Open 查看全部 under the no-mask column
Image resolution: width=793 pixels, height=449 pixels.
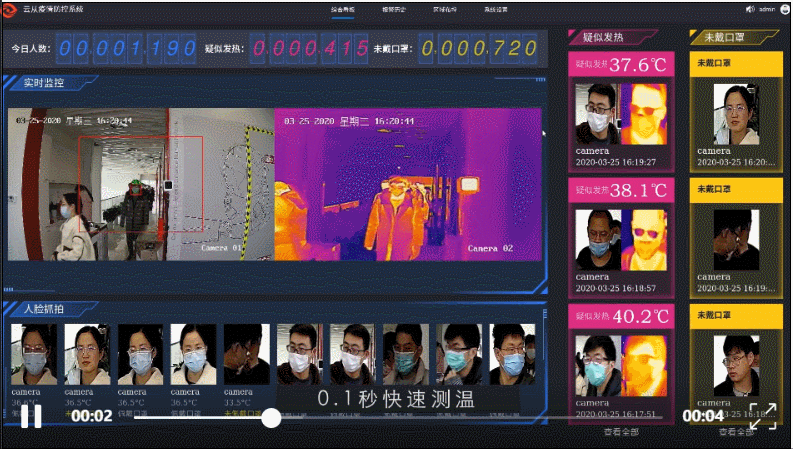tap(736, 432)
